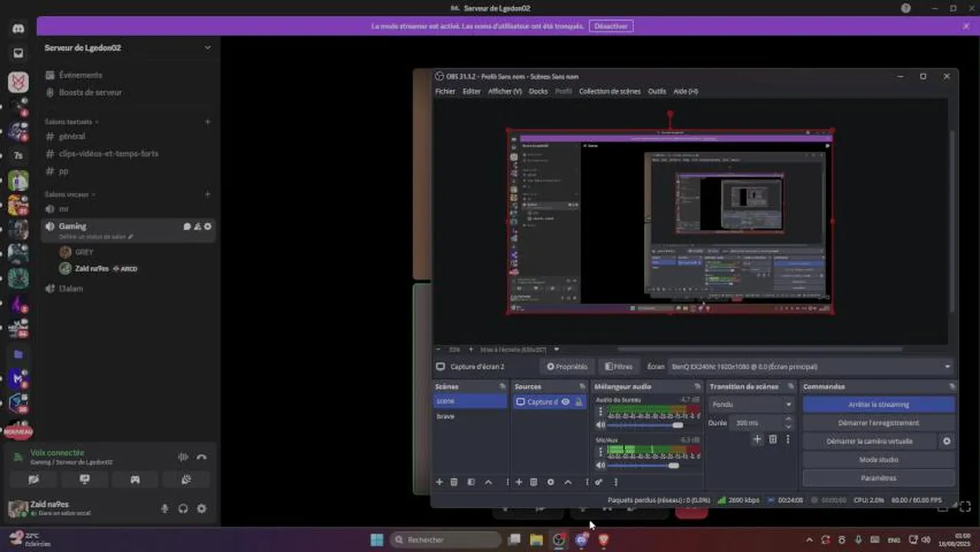Screen dimensions: 980x552
Task: Remove selected source trash icon
Action: coord(534,482)
